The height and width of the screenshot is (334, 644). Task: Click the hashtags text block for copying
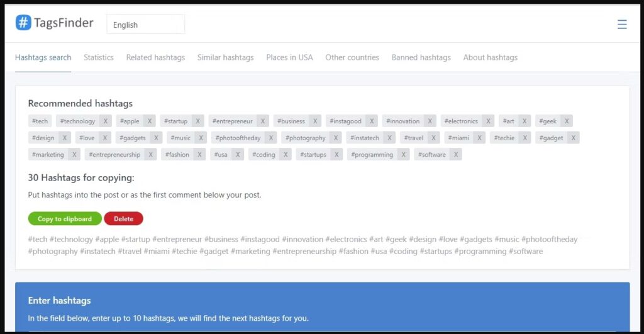pos(302,245)
